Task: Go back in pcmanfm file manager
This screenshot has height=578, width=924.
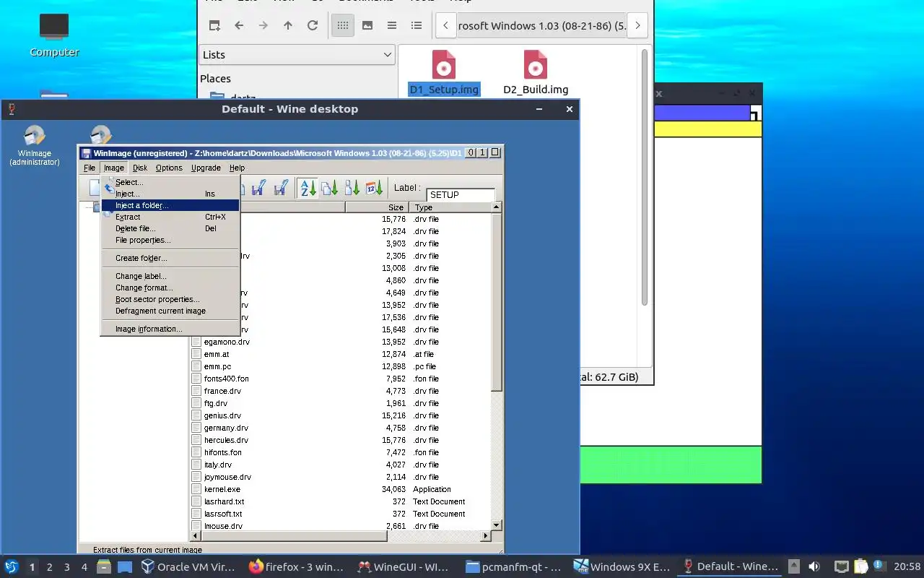Action: [239, 25]
